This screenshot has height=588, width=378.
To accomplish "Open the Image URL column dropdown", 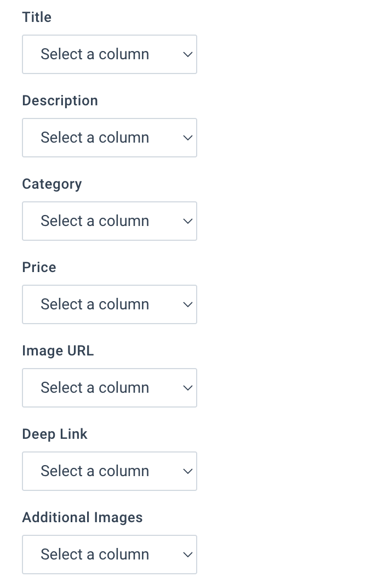I will pyautogui.click(x=110, y=388).
